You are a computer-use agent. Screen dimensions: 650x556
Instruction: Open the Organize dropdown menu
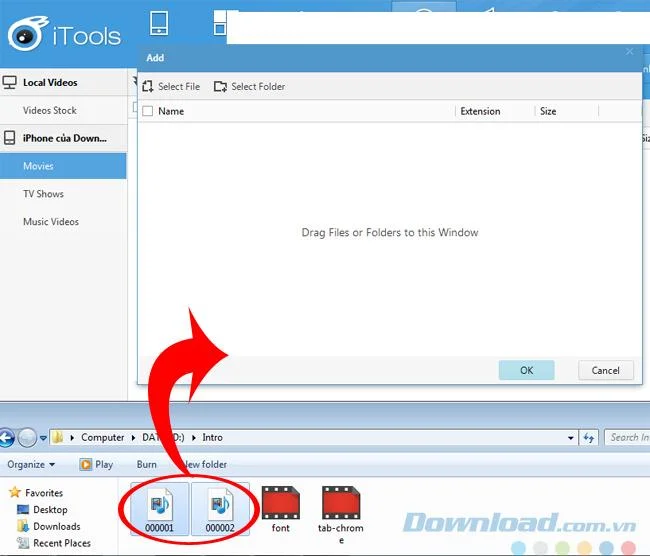pyautogui.click(x=31, y=464)
